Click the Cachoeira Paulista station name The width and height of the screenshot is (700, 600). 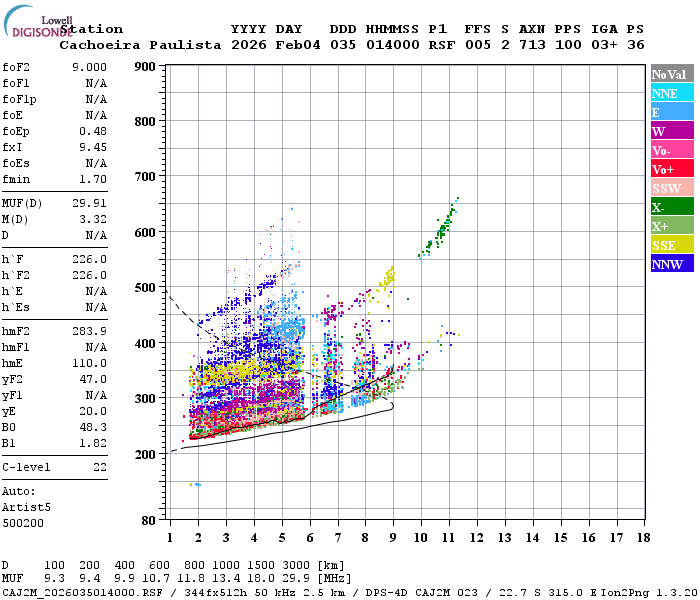(140, 45)
